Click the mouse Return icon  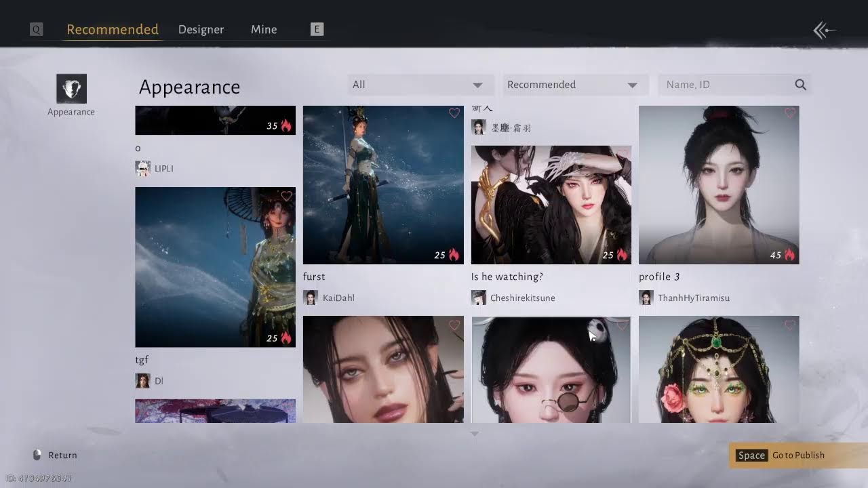[x=37, y=455]
